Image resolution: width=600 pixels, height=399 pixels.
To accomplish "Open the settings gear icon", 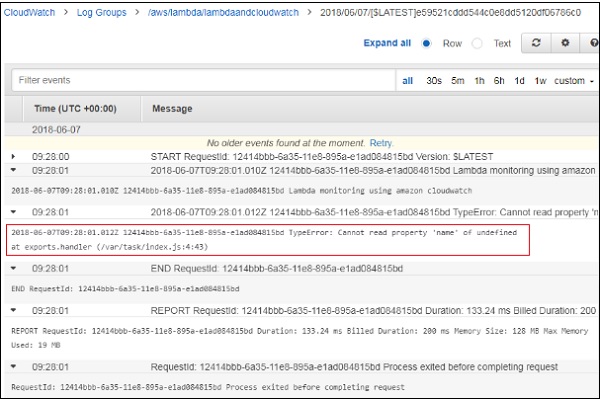I will [565, 43].
